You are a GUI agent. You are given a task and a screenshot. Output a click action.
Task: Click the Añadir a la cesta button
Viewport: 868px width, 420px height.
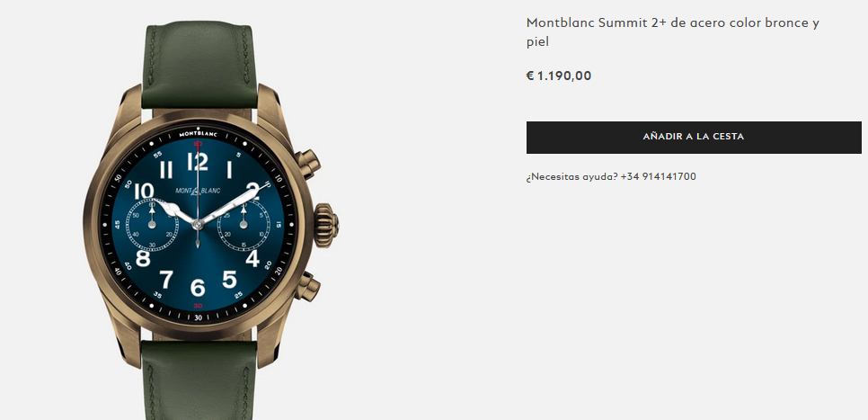point(694,138)
